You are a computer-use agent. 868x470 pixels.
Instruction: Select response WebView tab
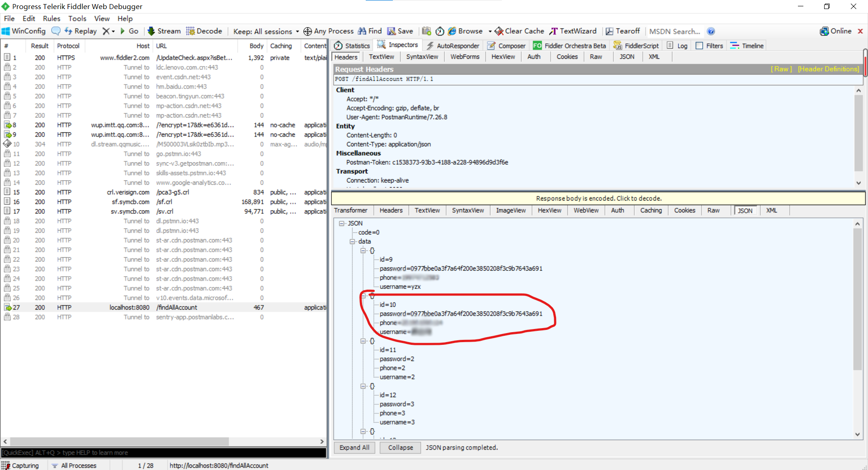(x=586, y=211)
